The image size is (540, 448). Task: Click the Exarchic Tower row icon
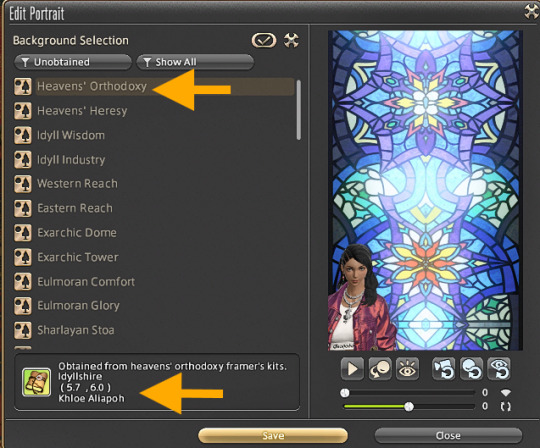click(23, 257)
